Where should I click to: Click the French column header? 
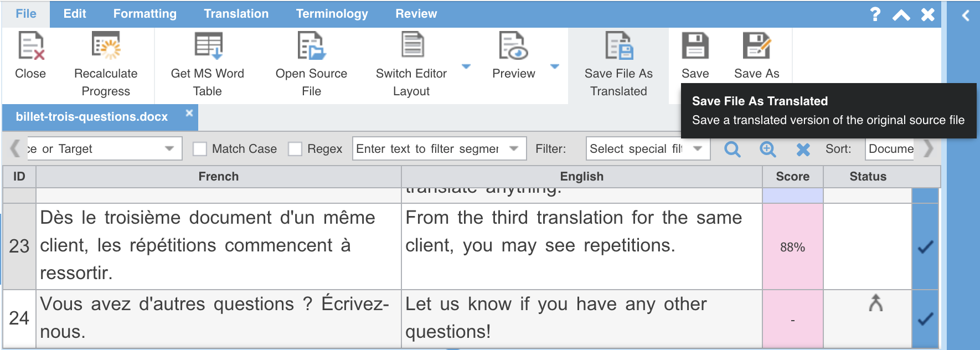click(x=219, y=177)
